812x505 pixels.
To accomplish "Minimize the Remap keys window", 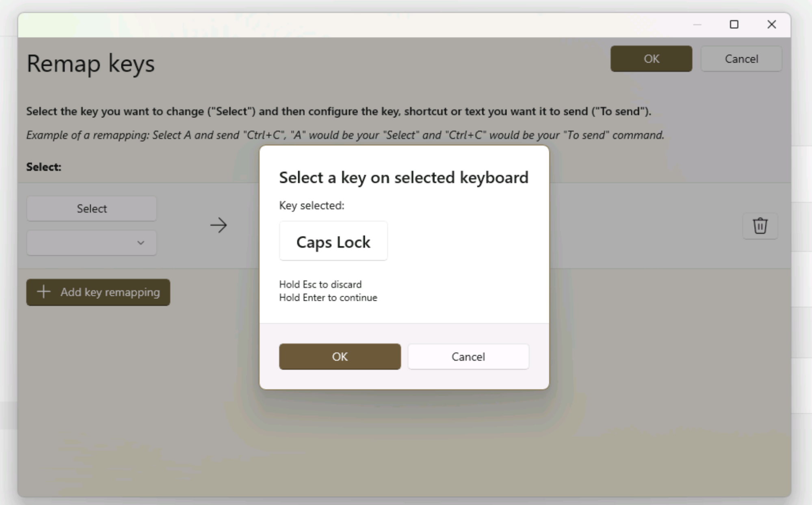I will tap(697, 24).
